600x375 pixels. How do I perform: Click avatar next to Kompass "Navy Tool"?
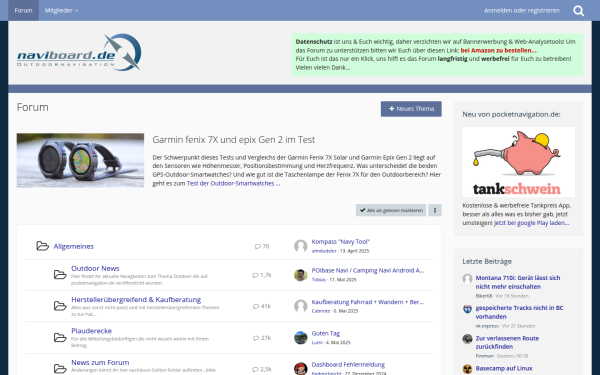[301, 246]
